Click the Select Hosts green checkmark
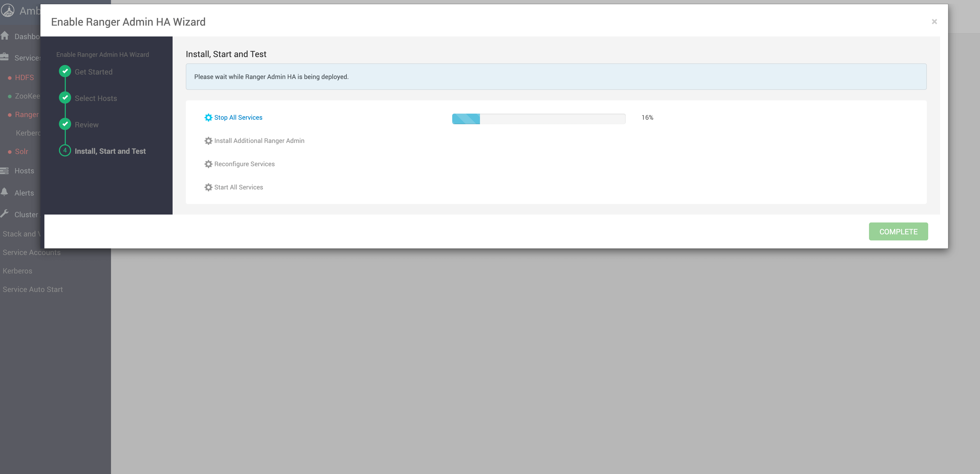 [x=65, y=98]
